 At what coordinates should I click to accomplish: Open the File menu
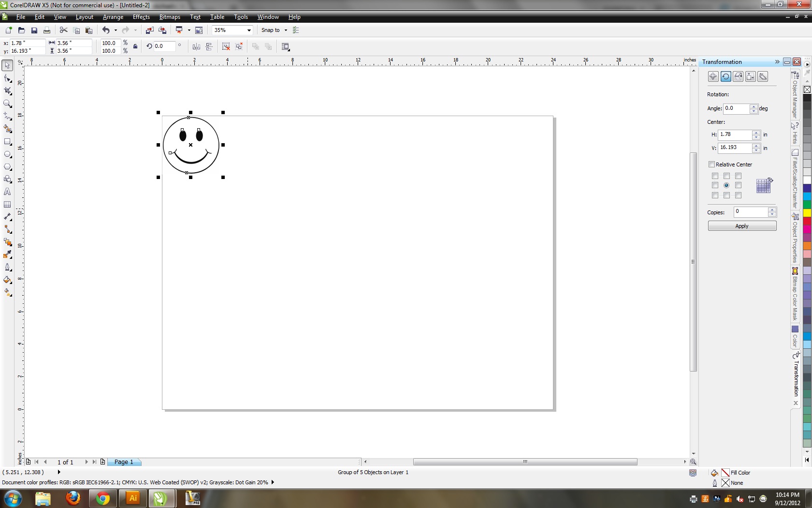click(x=21, y=17)
